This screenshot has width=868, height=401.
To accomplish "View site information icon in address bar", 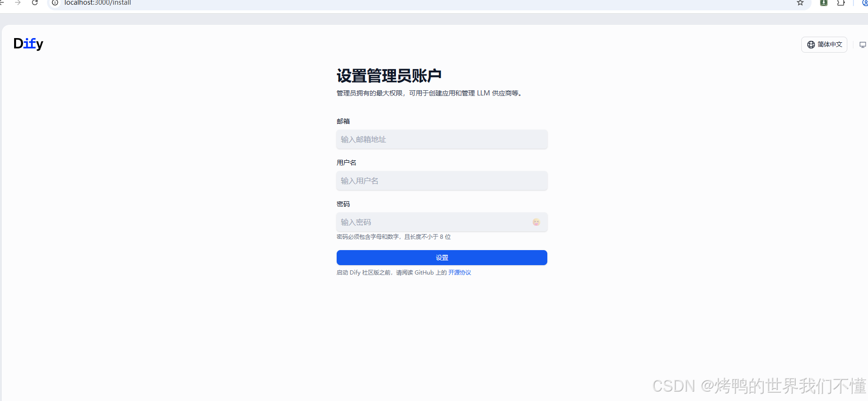I will [55, 3].
